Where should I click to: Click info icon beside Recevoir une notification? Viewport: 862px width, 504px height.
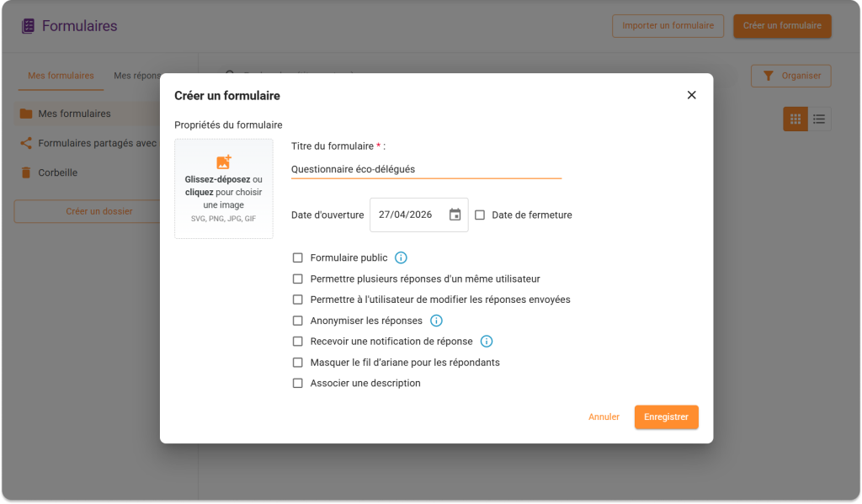pyautogui.click(x=487, y=342)
